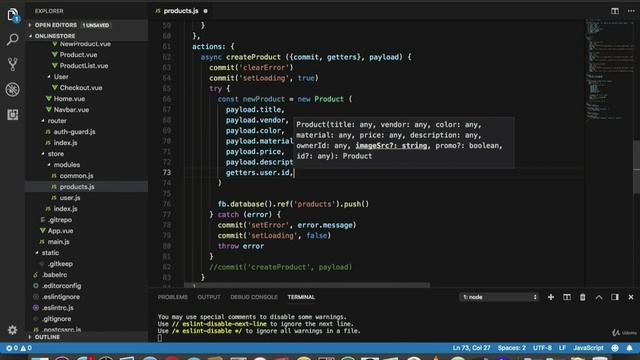Select products.js in the explorer tree

tap(77, 187)
